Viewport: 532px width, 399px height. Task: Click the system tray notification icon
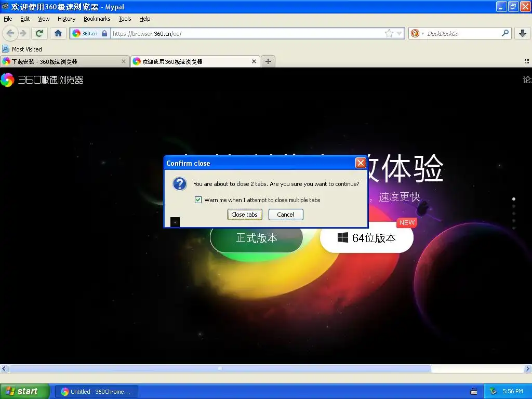[494, 392]
